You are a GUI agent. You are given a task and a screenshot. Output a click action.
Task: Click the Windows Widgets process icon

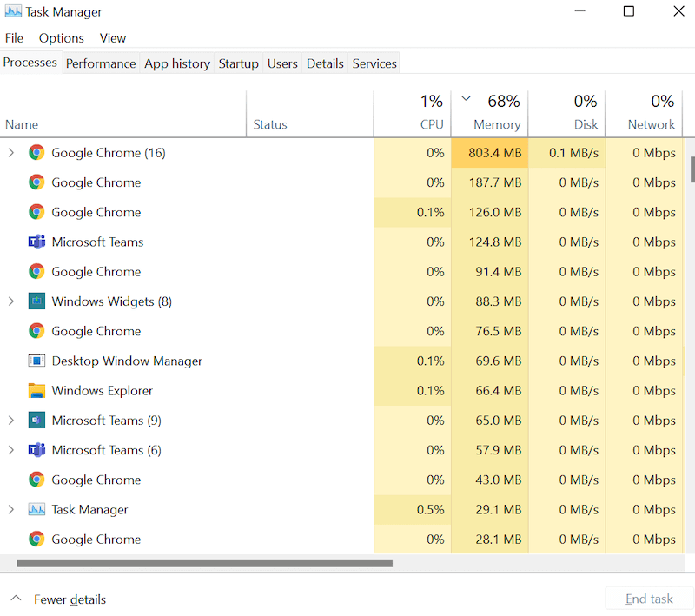point(36,301)
